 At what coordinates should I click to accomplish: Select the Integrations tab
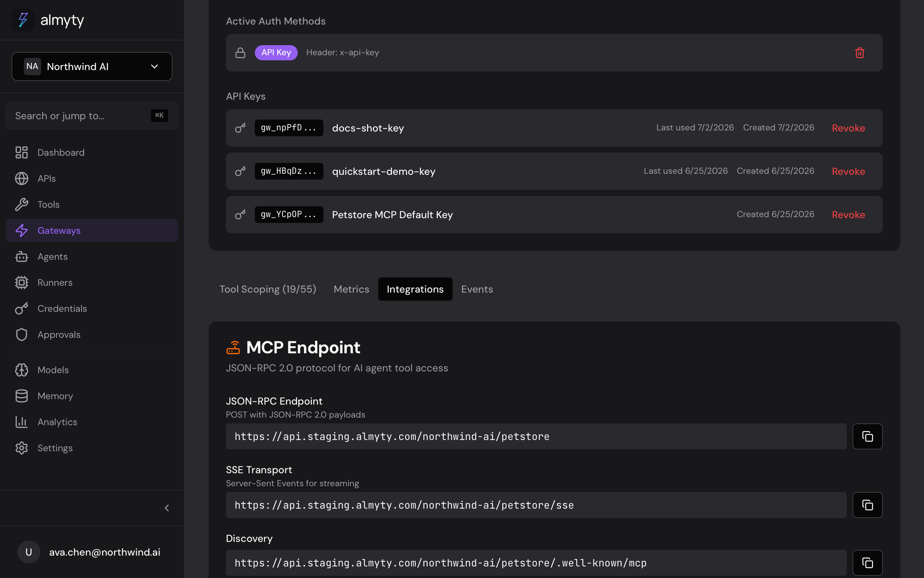415,289
